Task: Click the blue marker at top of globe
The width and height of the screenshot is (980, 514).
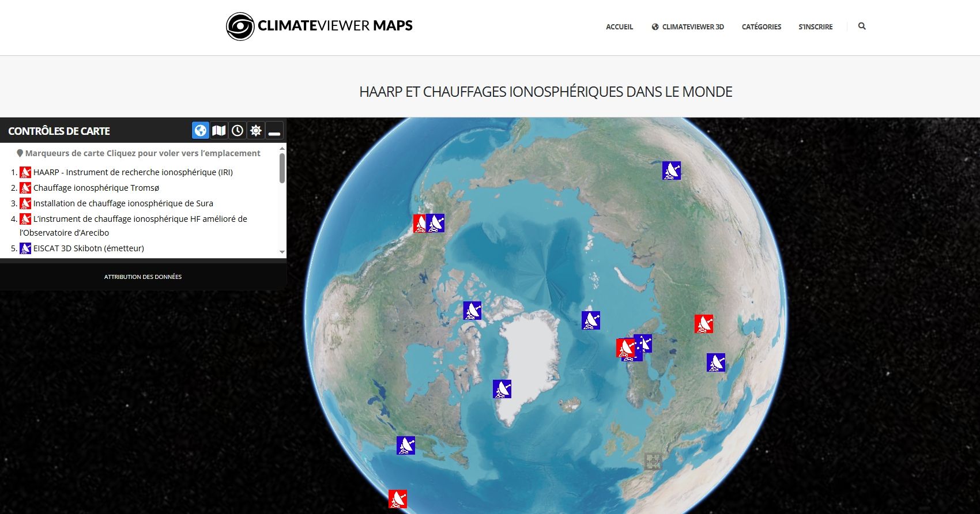Action: point(672,171)
